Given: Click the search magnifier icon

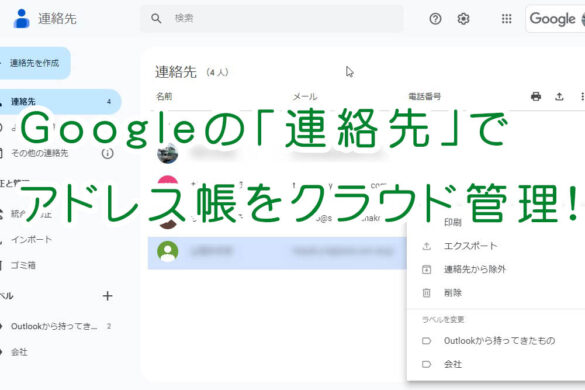Looking at the screenshot, I should click(156, 18).
